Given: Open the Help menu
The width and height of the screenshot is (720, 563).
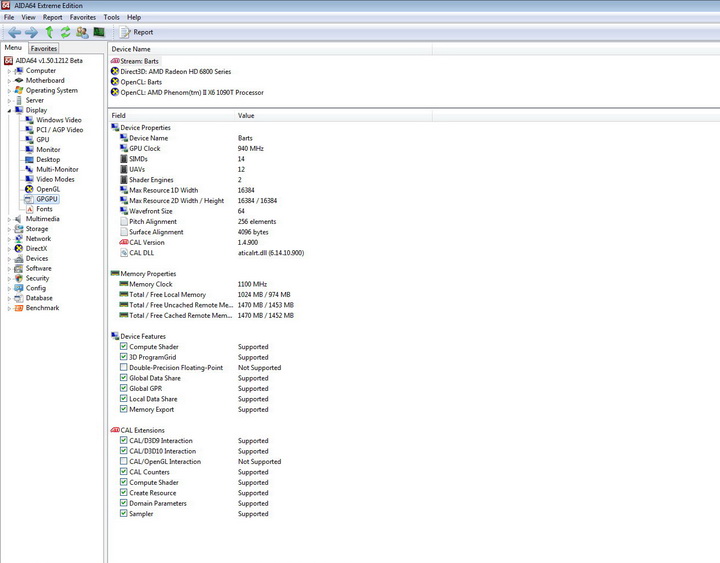Looking at the screenshot, I should [134, 17].
